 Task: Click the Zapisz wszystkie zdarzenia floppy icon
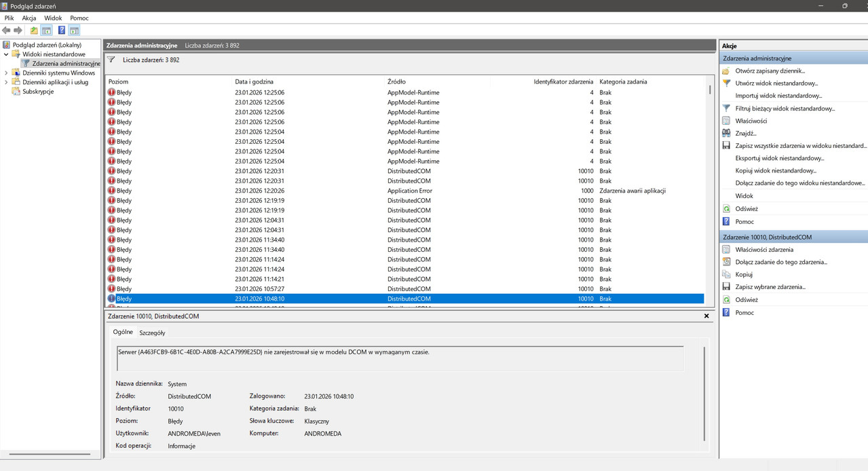726,145
